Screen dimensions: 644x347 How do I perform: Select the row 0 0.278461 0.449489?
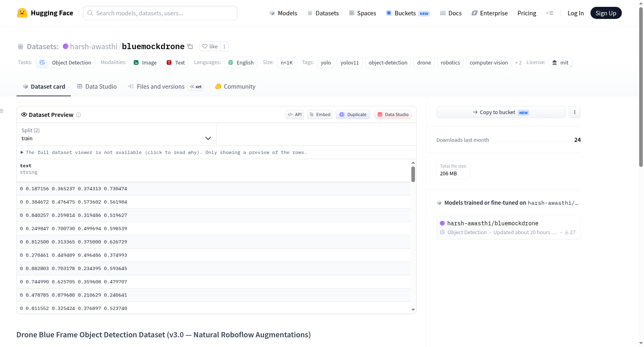point(213,255)
